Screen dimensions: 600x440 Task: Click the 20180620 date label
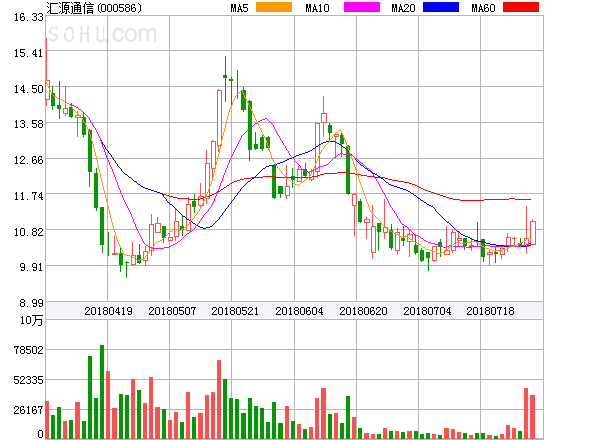click(363, 311)
